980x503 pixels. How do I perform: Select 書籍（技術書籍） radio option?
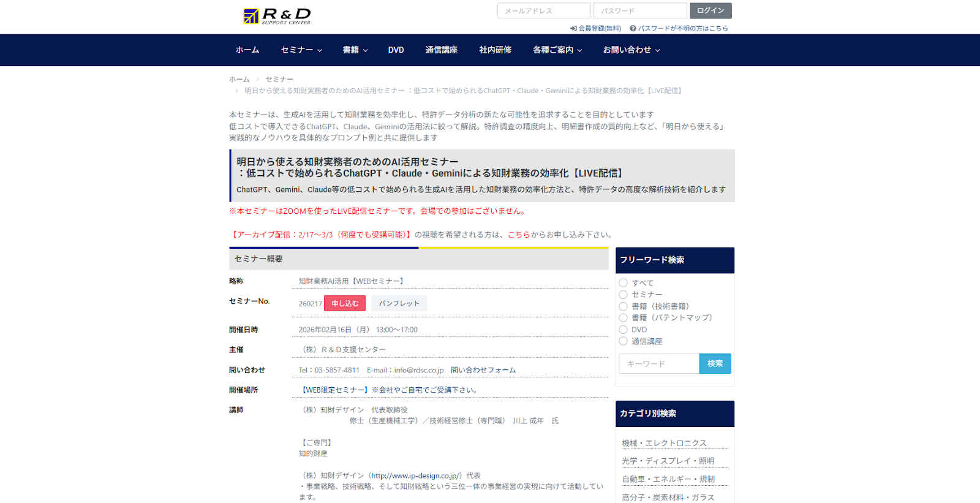tap(623, 306)
